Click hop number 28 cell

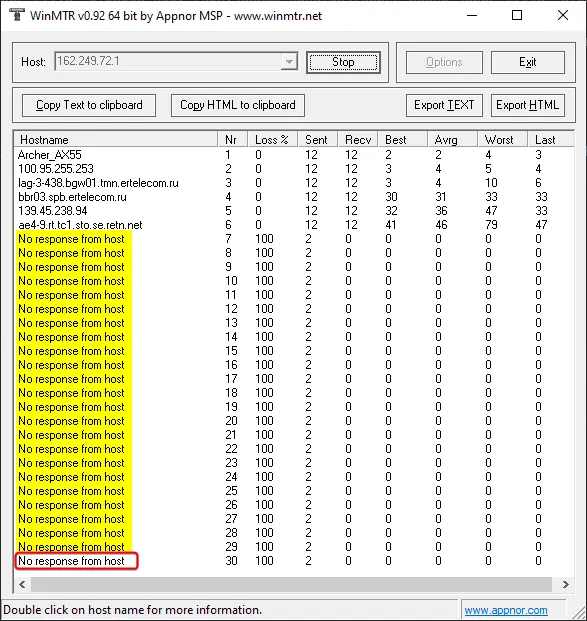231,533
